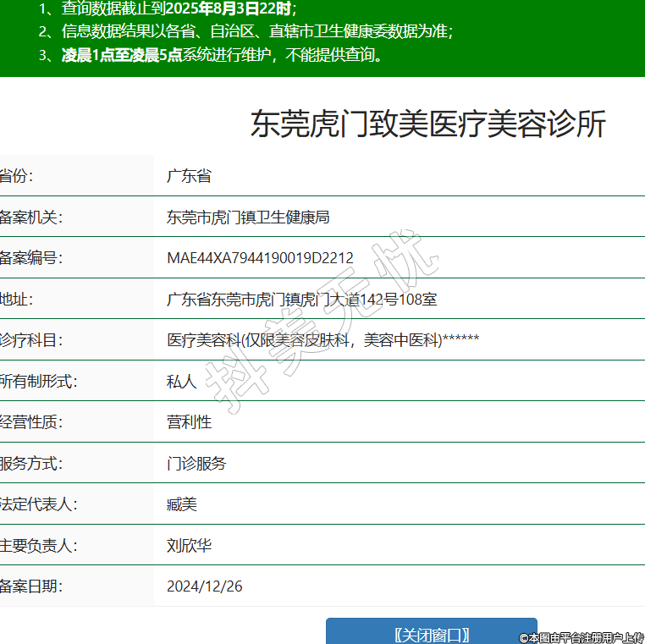Select the ownership value 私人
This screenshot has height=644, width=645.
(181, 382)
